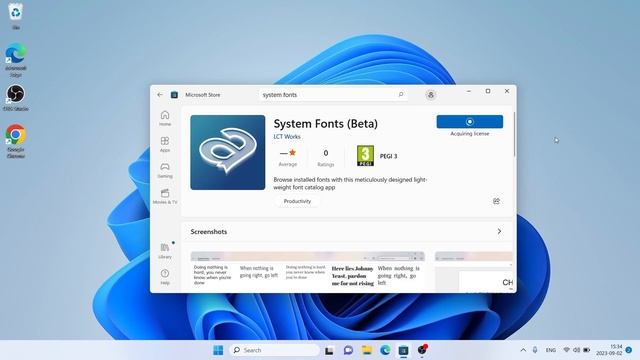Open Movies & TV in the Store sidebar
Viewport: 640px width, 360px height.
coord(165,197)
